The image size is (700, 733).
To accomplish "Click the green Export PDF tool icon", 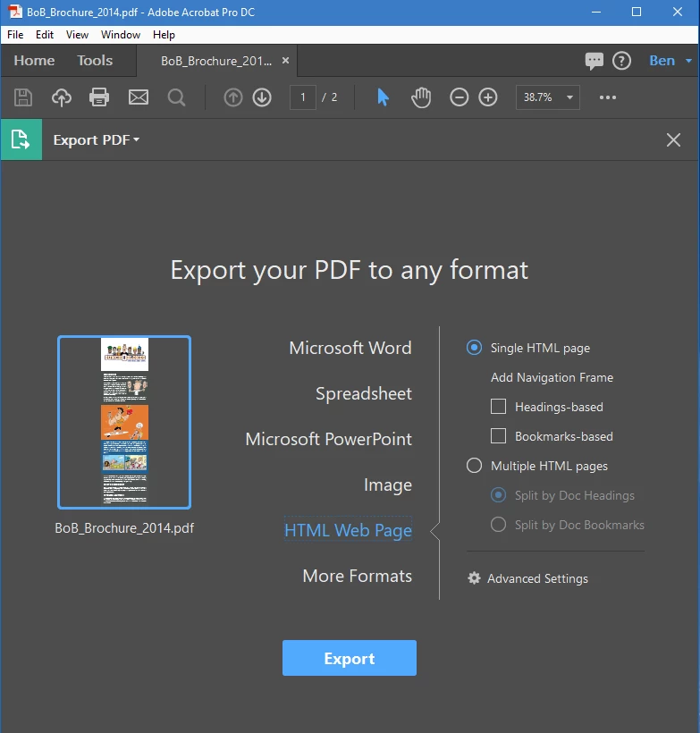I will (21, 139).
